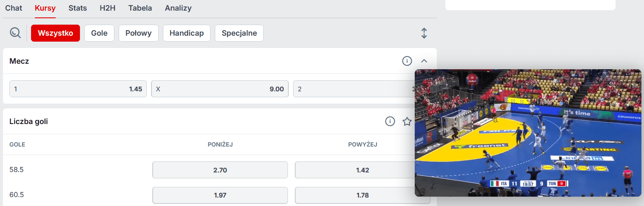644x206 pixels.
Task: Select under 58.5 goals at 2.70
Action: coord(220,170)
